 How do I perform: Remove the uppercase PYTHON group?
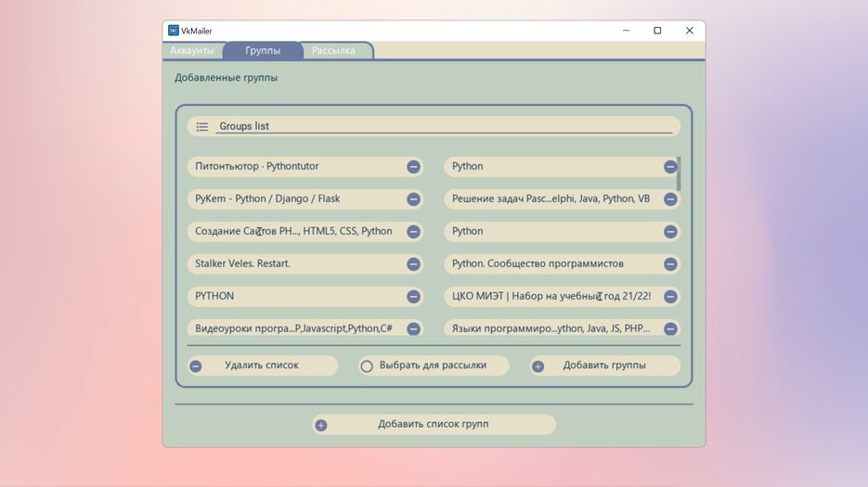(x=413, y=297)
